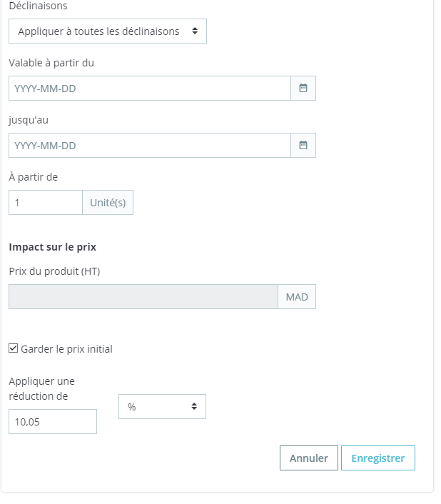441x504 pixels.
Task: Open calendar picker for 'jusqu'au' date
Action: click(303, 146)
